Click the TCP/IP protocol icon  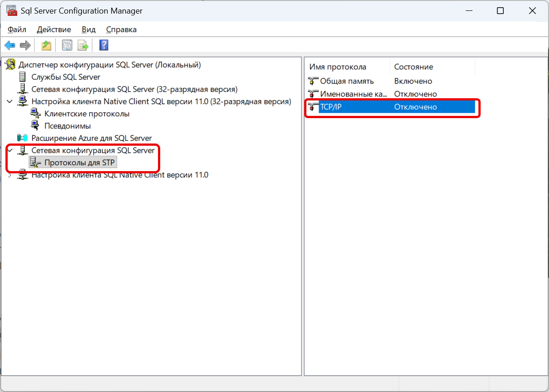tap(313, 107)
